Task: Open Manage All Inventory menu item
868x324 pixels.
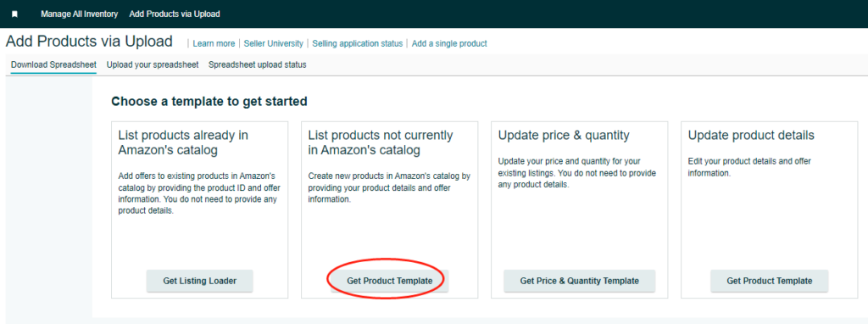Action: click(x=79, y=14)
